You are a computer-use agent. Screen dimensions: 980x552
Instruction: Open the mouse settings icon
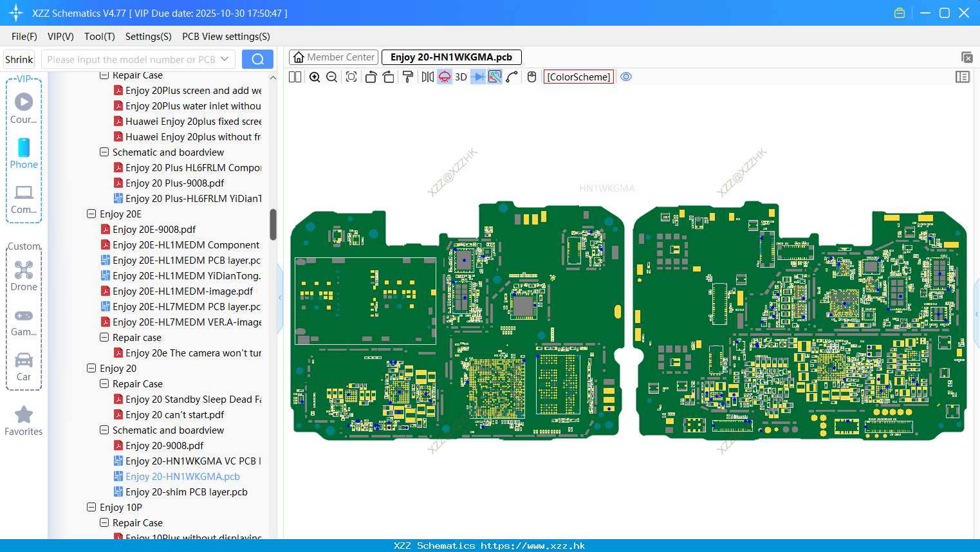click(x=532, y=77)
